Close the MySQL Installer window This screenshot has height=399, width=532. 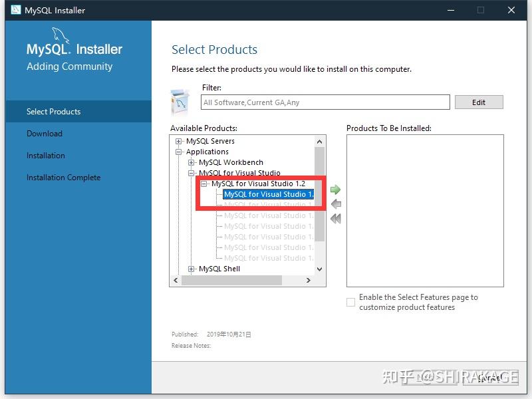pyautogui.click(x=511, y=10)
